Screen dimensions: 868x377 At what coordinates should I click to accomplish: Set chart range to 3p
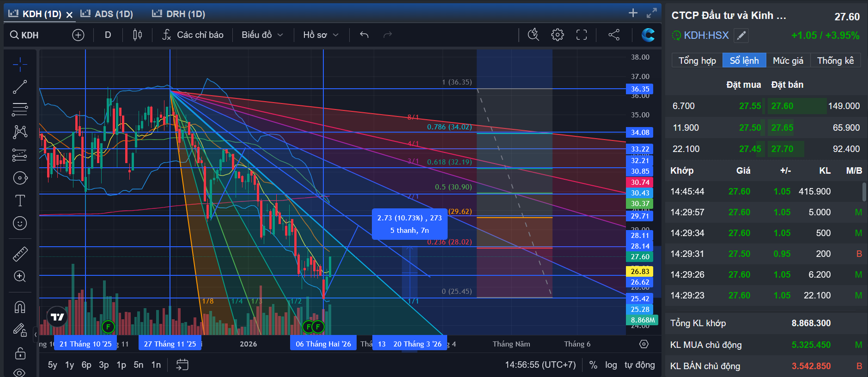[x=104, y=365]
